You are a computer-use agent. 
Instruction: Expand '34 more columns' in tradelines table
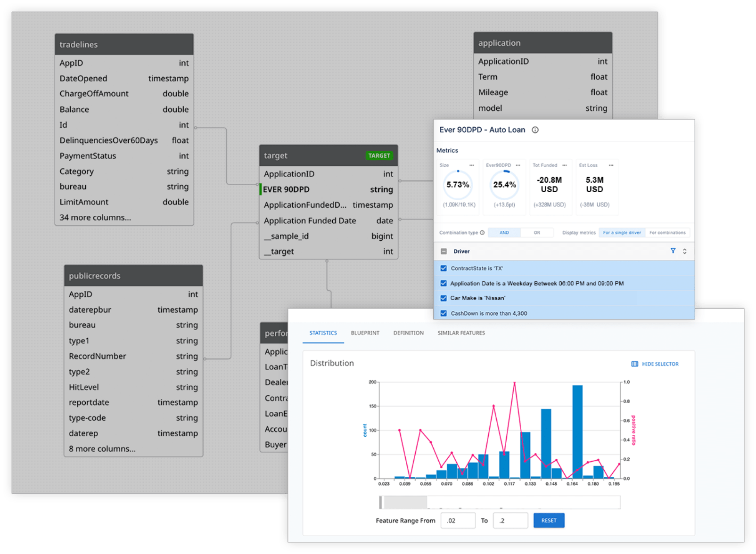[x=95, y=218]
